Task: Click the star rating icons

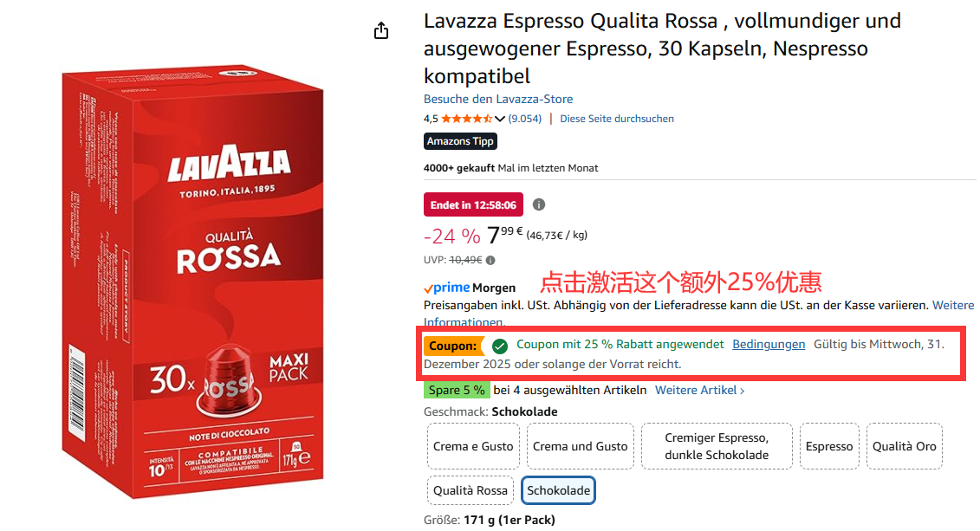Action: [x=467, y=118]
